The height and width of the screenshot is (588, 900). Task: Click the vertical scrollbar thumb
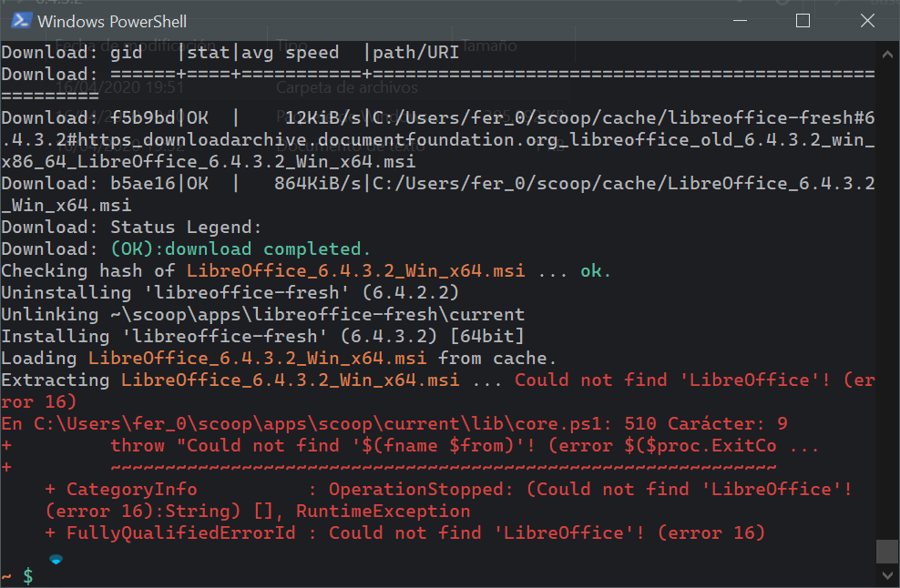tap(887, 552)
